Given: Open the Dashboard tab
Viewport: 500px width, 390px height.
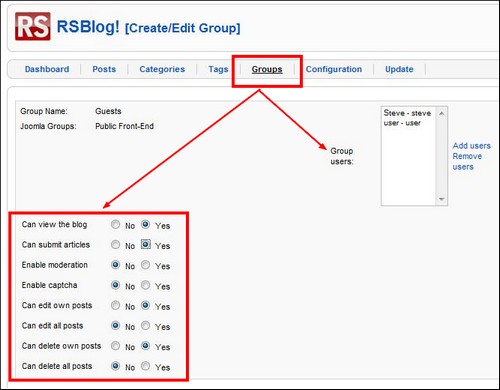Looking at the screenshot, I should 47,69.
